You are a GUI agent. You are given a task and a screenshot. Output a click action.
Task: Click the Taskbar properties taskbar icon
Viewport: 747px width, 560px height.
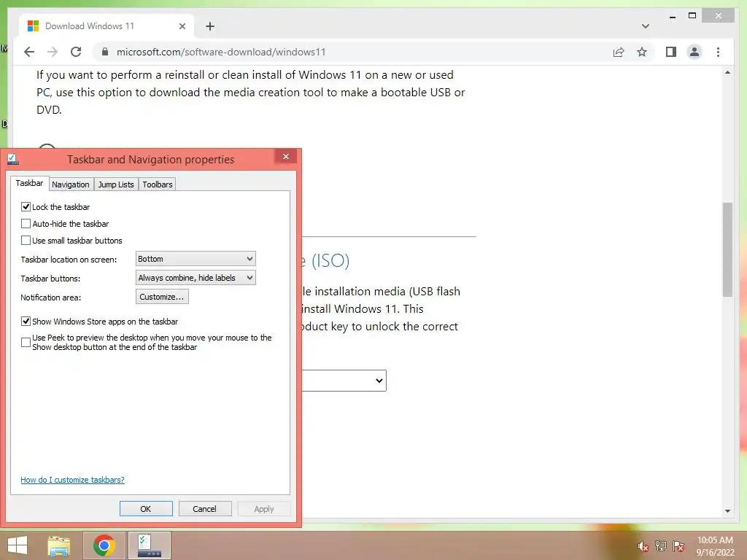coord(149,545)
